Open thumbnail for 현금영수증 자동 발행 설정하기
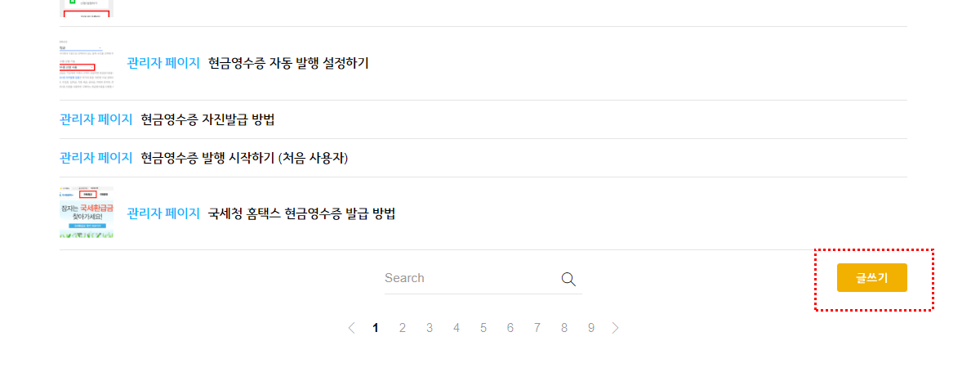Viewport: 980px width, 368px height. [x=87, y=63]
